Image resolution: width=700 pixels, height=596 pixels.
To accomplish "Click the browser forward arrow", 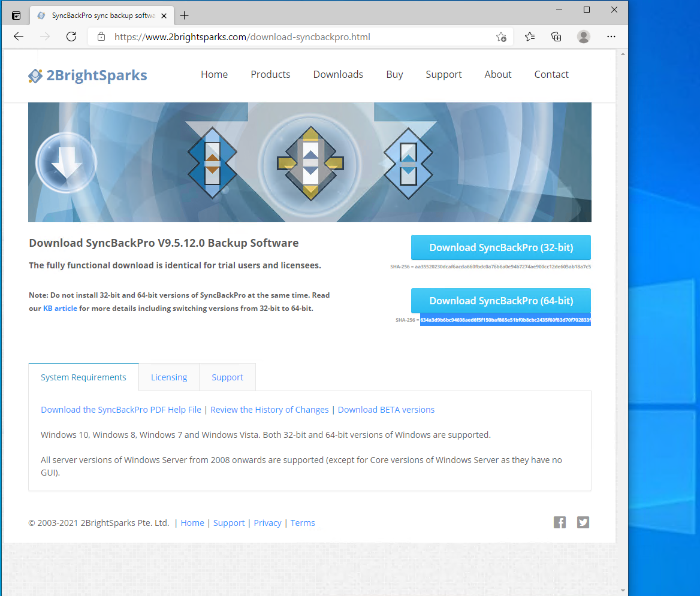I will (44, 37).
